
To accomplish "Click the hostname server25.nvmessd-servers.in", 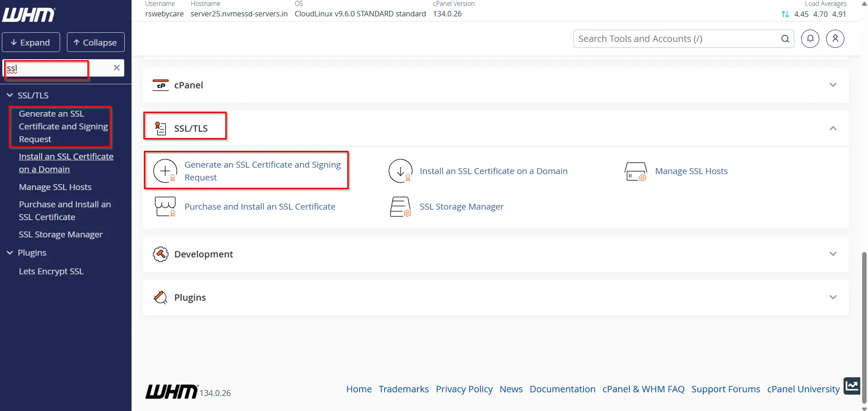I will pos(239,14).
